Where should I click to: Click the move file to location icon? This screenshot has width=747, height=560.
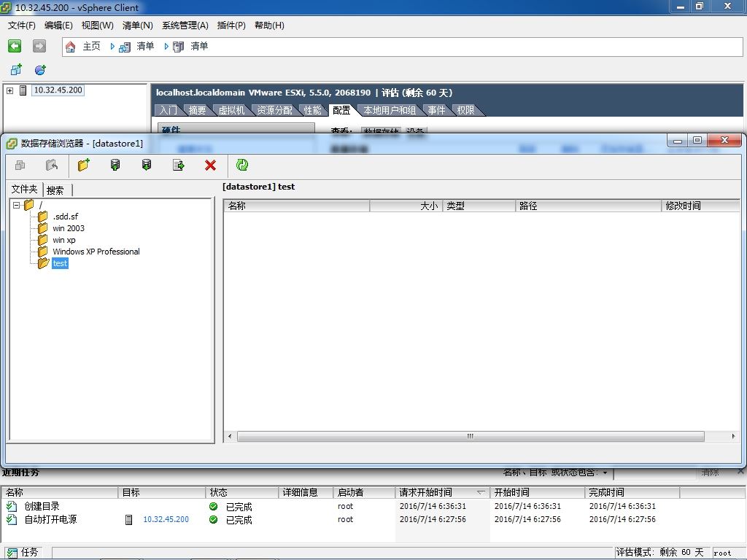tap(179, 166)
